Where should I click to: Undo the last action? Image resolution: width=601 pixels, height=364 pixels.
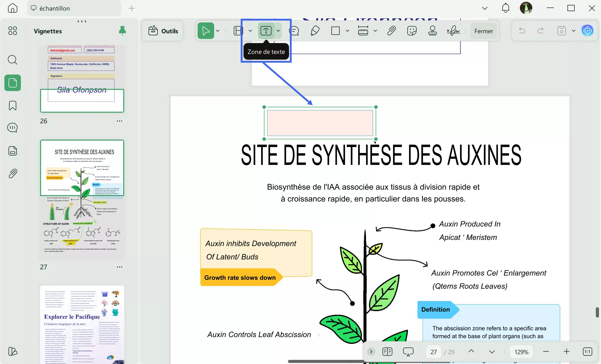click(522, 30)
